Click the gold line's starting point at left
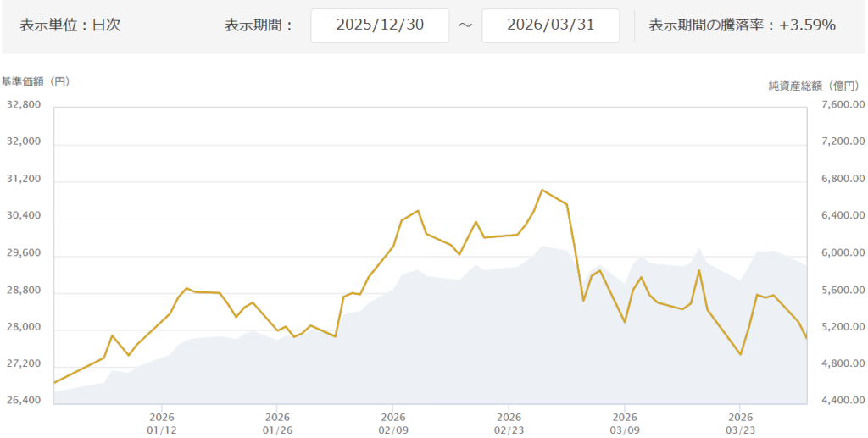Viewport: 868px width, 438px height. tap(54, 383)
